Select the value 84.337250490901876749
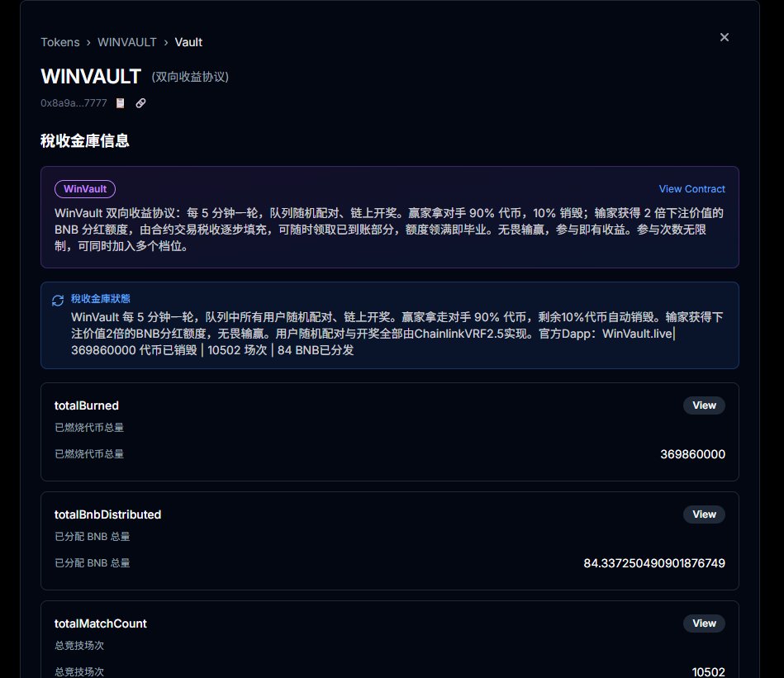Screen dimensions: 784x678 pos(654,563)
